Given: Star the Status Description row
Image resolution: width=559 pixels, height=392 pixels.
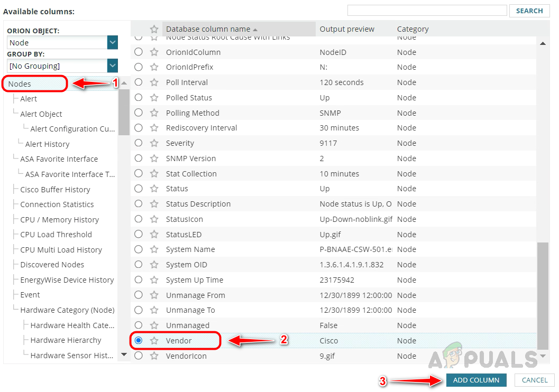Looking at the screenshot, I should (x=154, y=204).
